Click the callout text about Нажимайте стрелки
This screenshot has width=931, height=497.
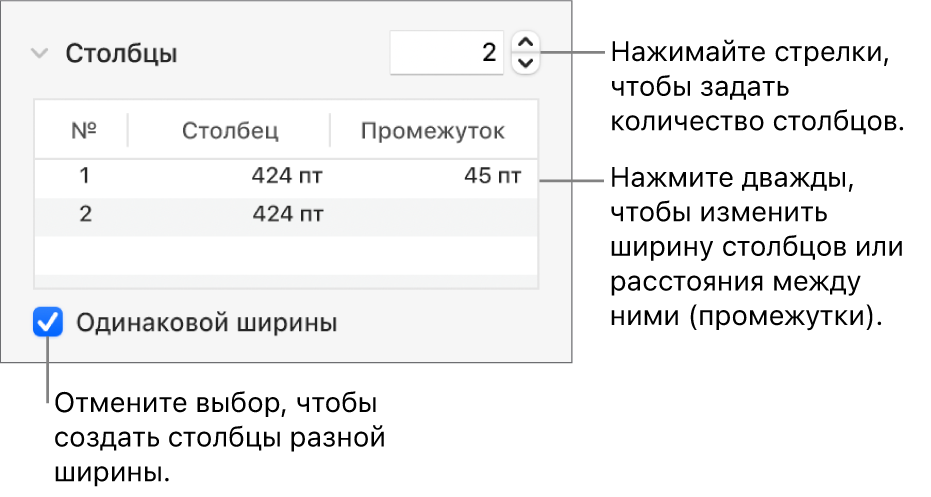[756, 86]
